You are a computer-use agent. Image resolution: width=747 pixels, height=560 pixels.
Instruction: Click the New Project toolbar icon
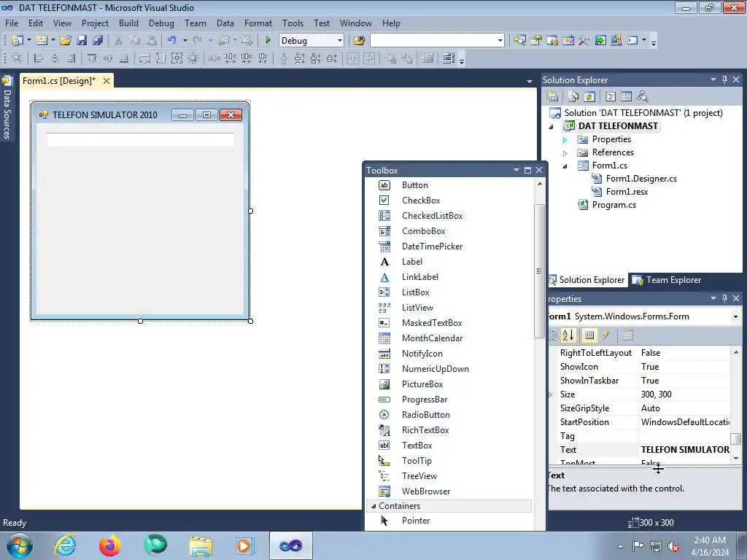tap(18, 41)
